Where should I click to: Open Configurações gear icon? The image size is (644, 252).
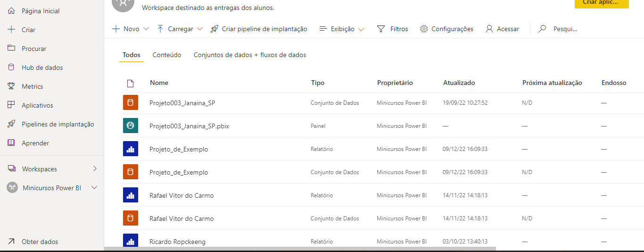tap(423, 29)
